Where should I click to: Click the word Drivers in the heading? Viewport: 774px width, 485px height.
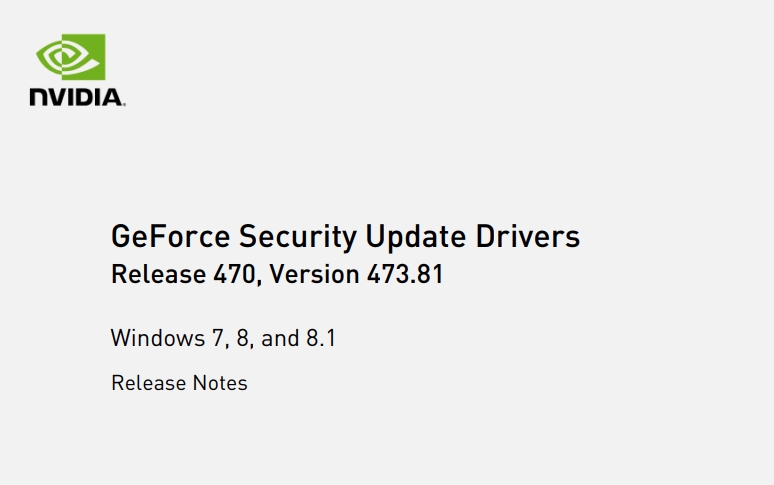click(528, 236)
